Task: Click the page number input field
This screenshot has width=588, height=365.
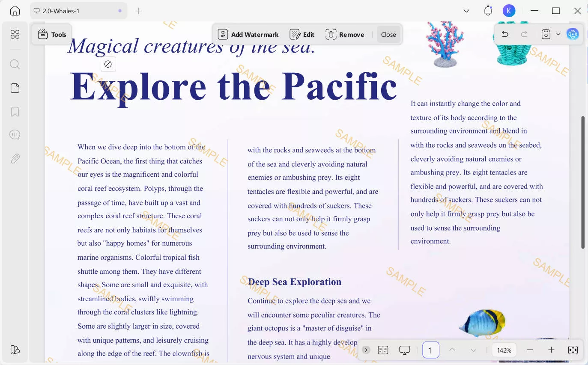Action: click(x=430, y=350)
